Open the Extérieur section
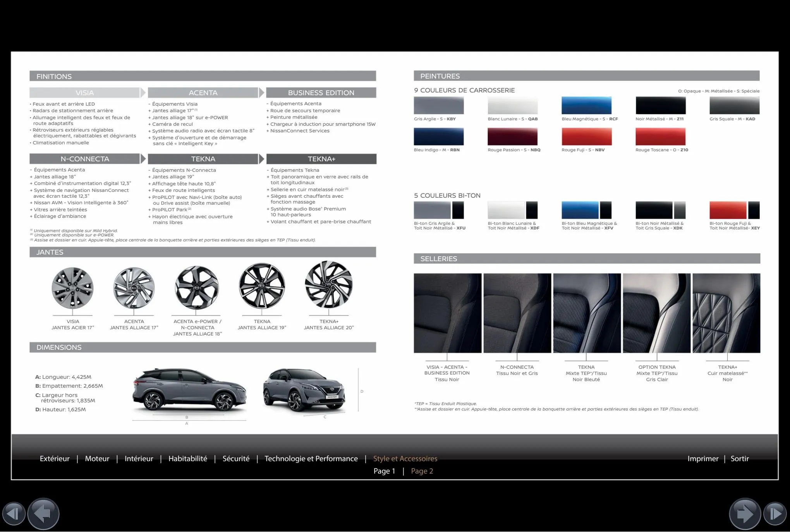Image resolution: width=790 pixels, height=532 pixels. pyautogui.click(x=55, y=458)
